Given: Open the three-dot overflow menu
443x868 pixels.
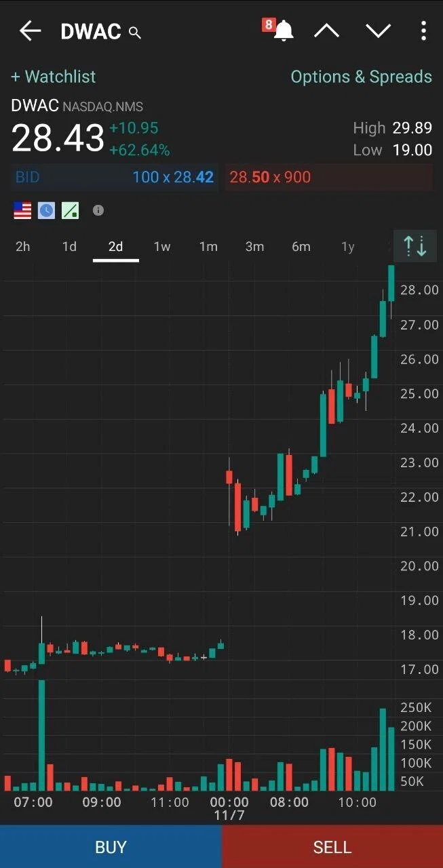Looking at the screenshot, I should (423, 31).
